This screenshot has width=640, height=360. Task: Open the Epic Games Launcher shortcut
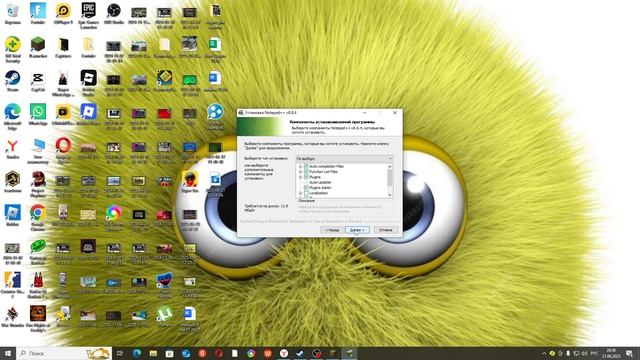click(88, 15)
